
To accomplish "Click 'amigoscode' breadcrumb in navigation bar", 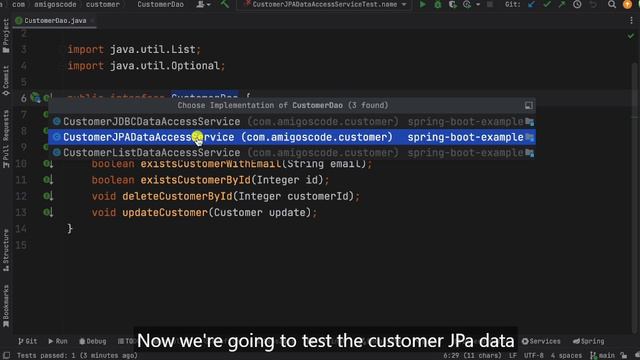I will pyautogui.click(x=55, y=4).
